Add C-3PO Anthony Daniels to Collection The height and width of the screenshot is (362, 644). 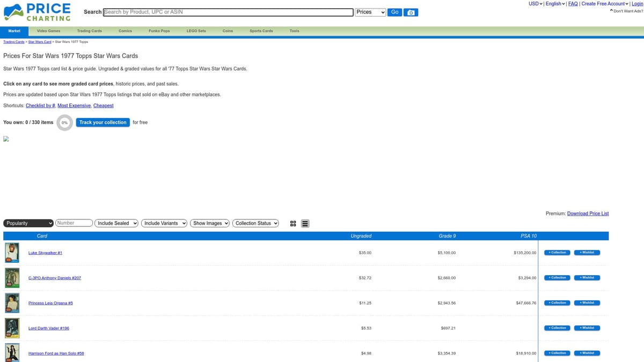click(558, 278)
